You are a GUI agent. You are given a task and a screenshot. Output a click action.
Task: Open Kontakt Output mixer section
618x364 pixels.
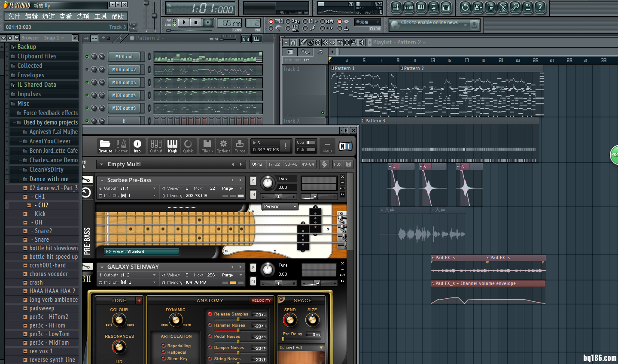tap(156, 146)
